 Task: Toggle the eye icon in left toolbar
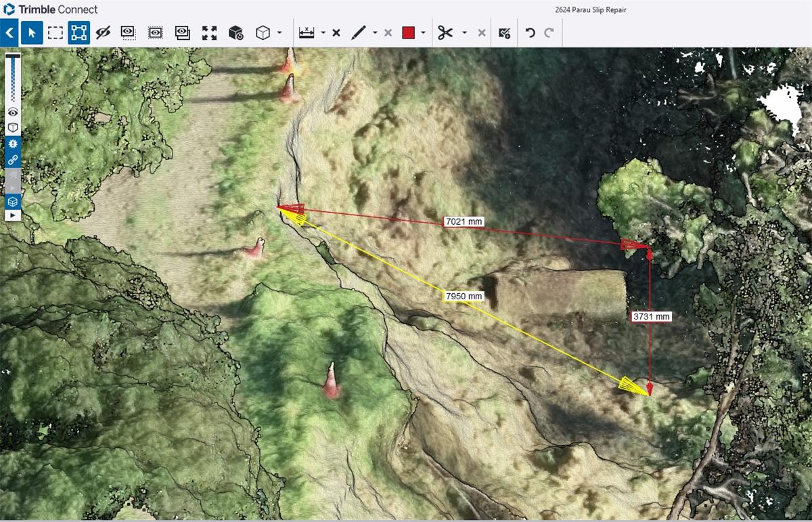13,112
